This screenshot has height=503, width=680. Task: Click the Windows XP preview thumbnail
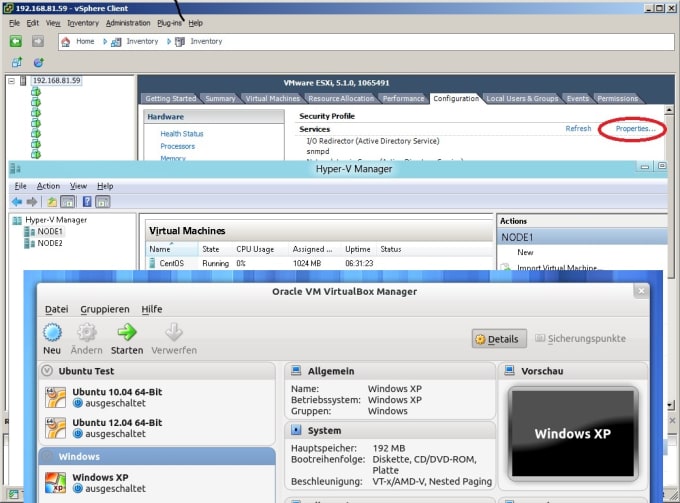pyautogui.click(x=572, y=433)
